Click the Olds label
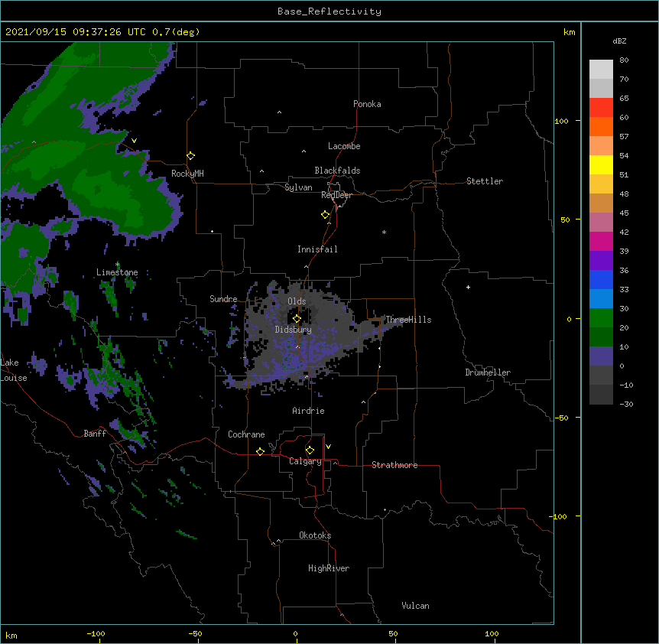Screen dimensions: 659x644 click(297, 301)
